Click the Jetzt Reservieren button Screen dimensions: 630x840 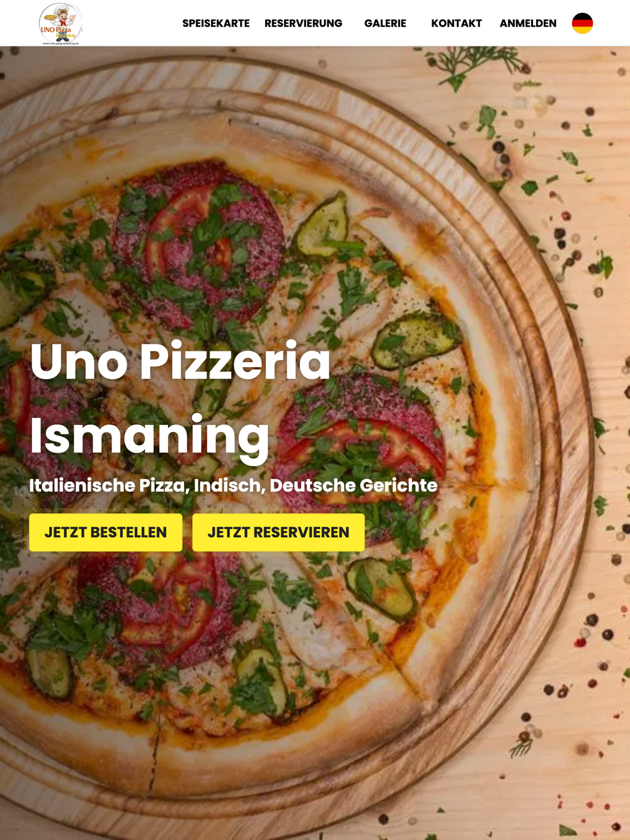[278, 533]
